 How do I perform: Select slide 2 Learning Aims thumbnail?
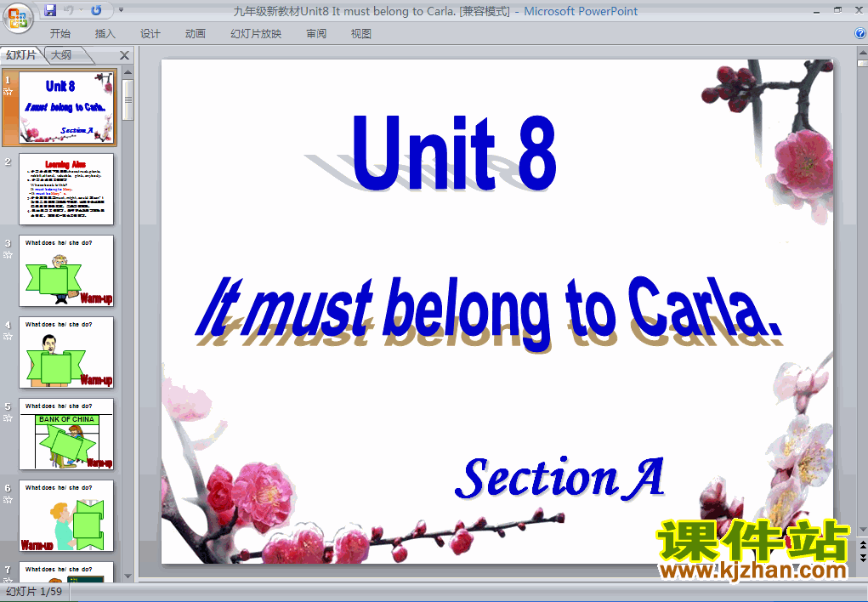click(65, 189)
